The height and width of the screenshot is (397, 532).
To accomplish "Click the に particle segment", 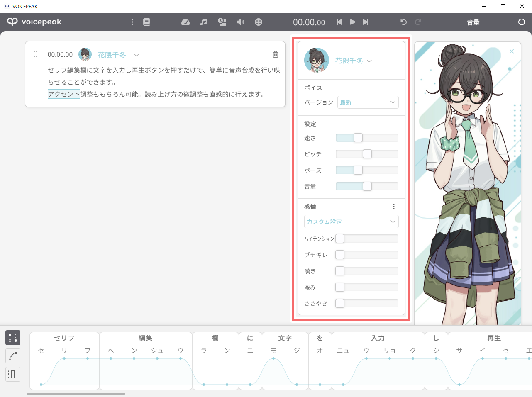I will pyautogui.click(x=250, y=338).
